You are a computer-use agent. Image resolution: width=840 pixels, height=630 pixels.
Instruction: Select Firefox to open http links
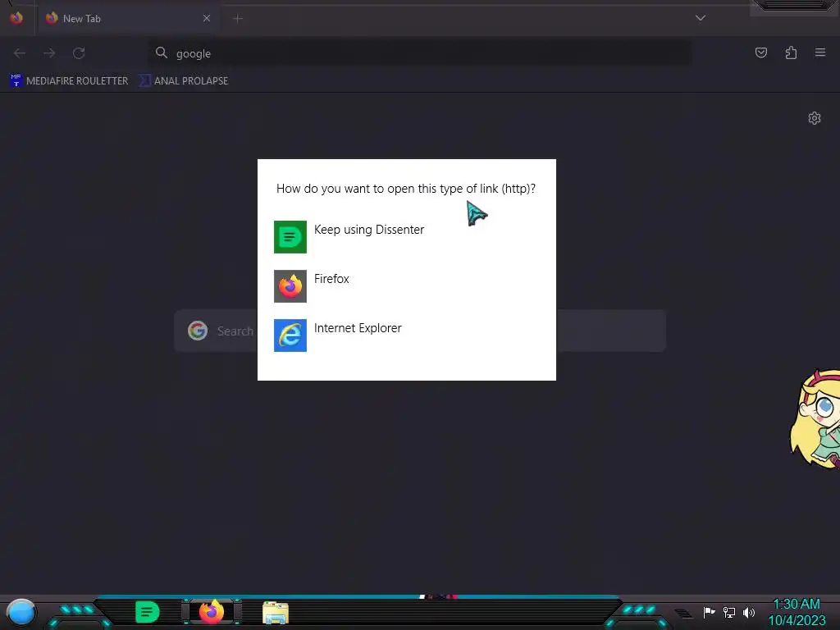pos(406,286)
